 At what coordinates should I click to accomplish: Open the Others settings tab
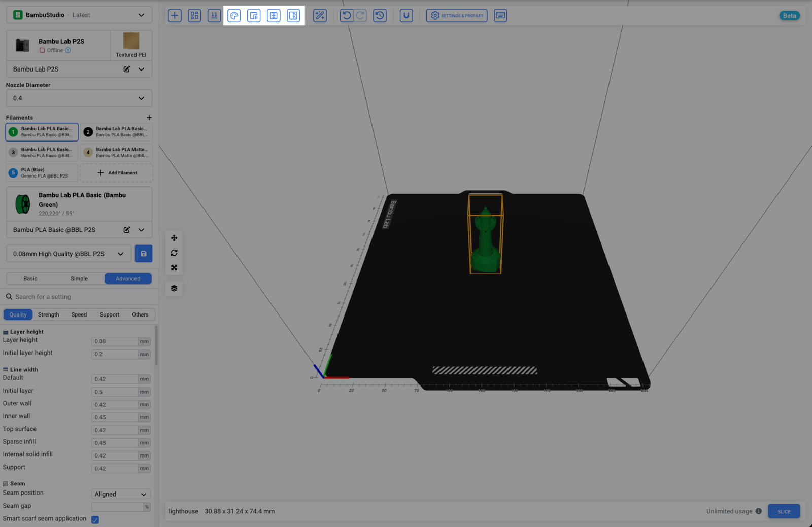[140, 314]
